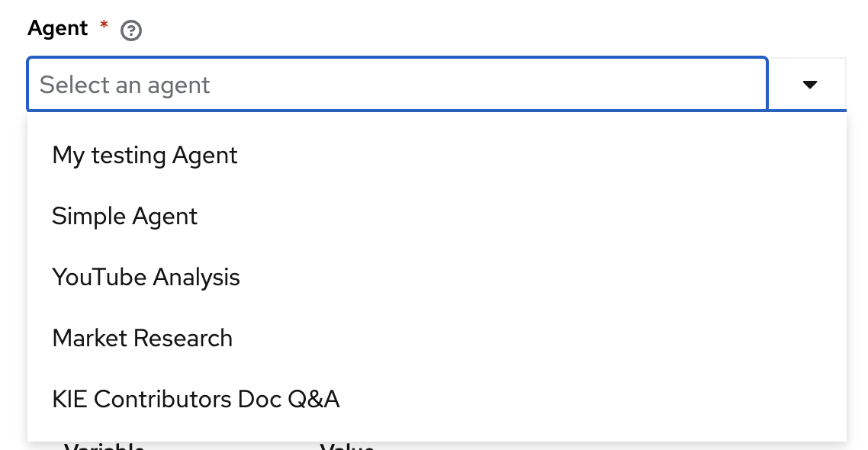Viewport: 868px width, 450px height.
Task: Click the 'Select an agent' input field
Action: click(x=397, y=85)
